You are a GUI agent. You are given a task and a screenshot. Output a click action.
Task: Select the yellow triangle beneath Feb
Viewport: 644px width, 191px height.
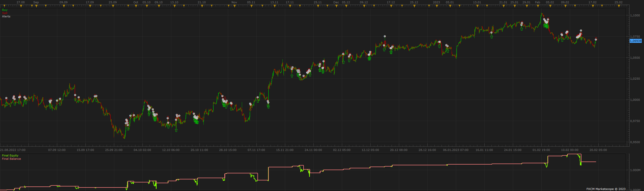[538, 6]
